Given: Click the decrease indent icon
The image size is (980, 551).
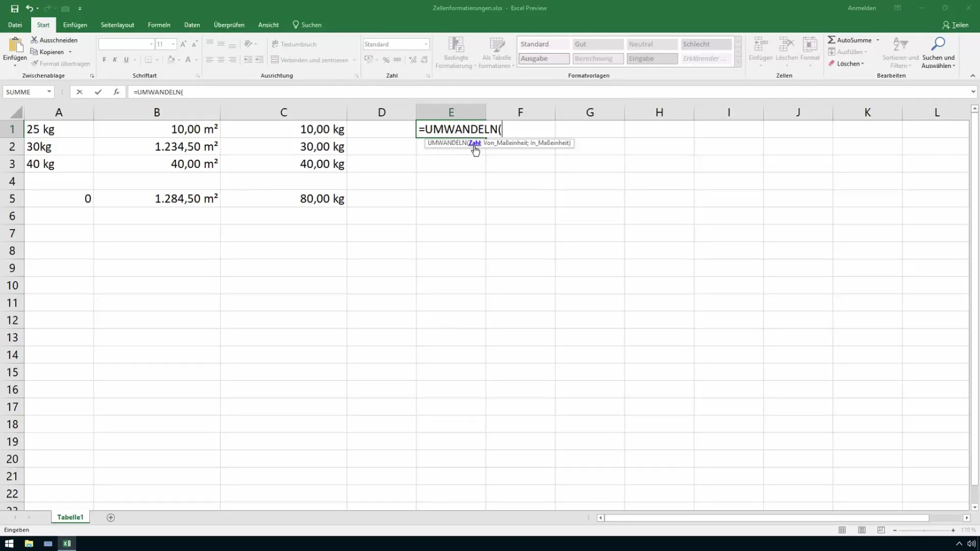Looking at the screenshot, I should 248,60.
